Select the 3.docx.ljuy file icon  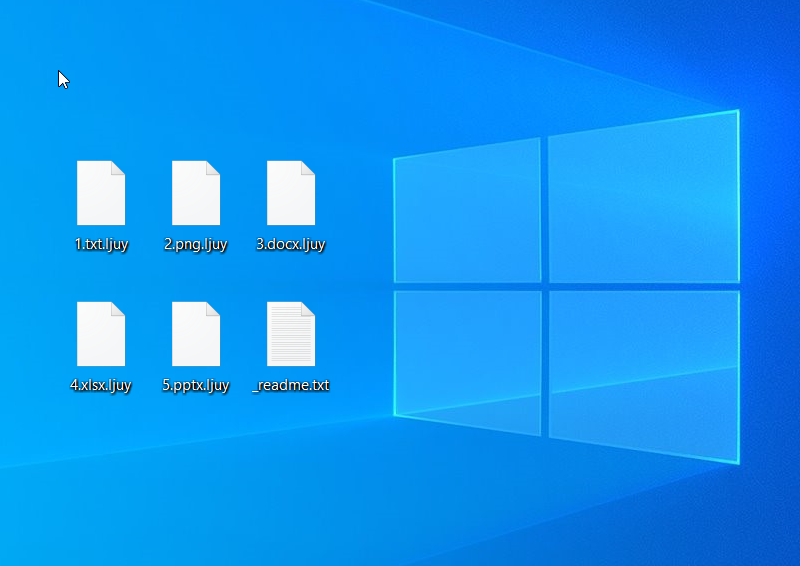[x=291, y=193]
